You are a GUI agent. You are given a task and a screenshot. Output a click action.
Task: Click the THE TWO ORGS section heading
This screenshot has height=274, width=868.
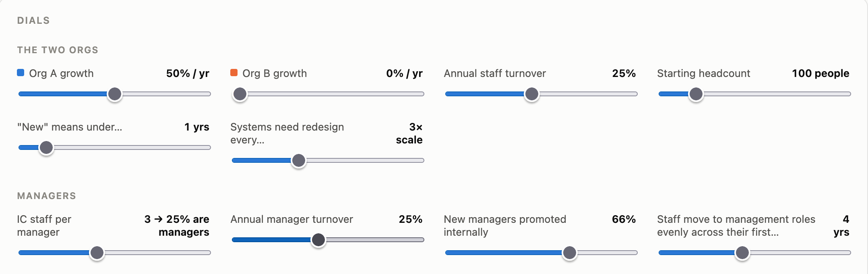pyautogui.click(x=58, y=50)
